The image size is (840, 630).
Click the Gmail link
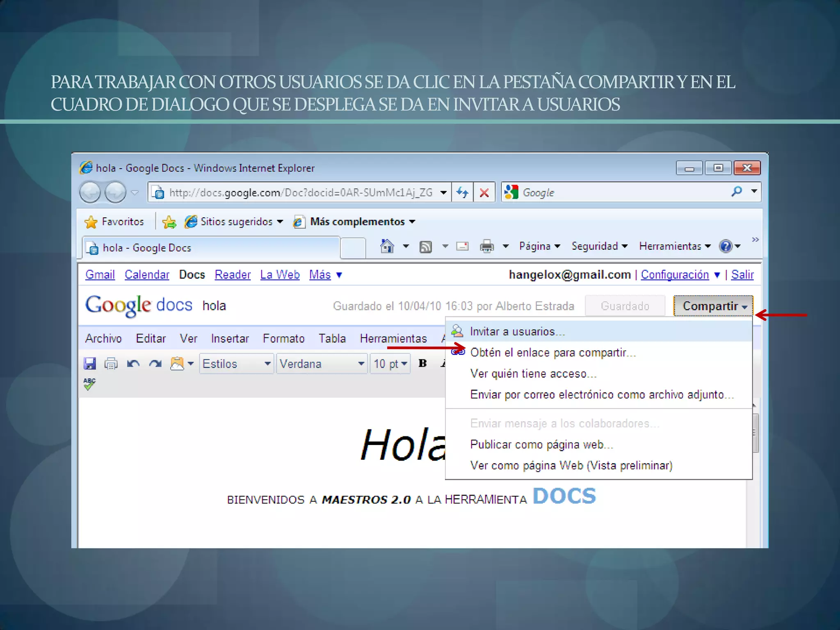tap(100, 275)
